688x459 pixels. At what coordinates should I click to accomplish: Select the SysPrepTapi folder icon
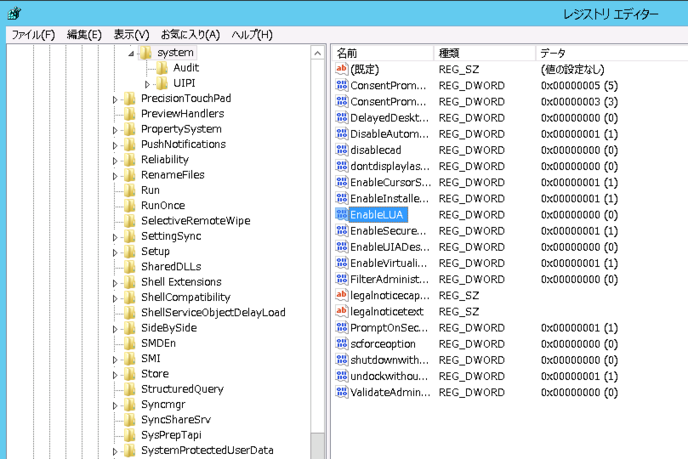[129, 435]
